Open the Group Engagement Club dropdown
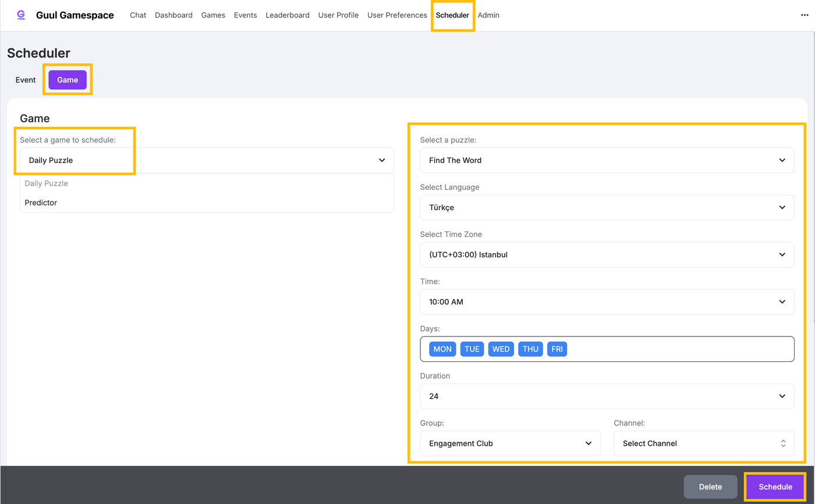 point(510,443)
